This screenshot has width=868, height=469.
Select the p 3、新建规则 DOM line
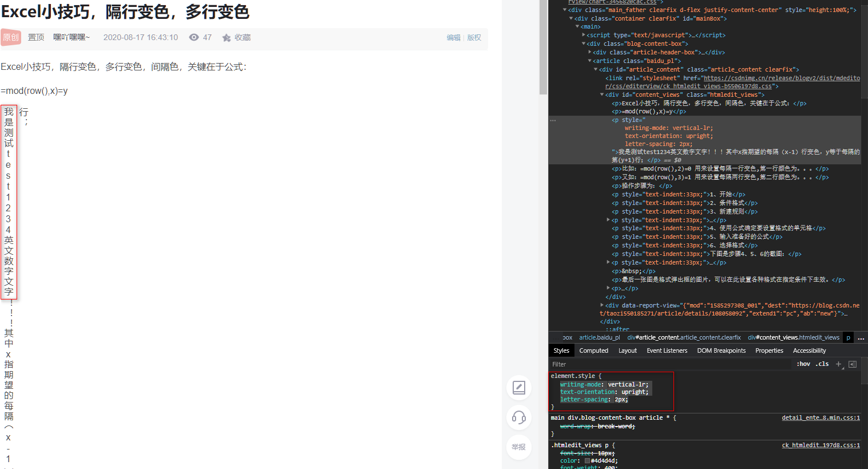click(x=684, y=212)
